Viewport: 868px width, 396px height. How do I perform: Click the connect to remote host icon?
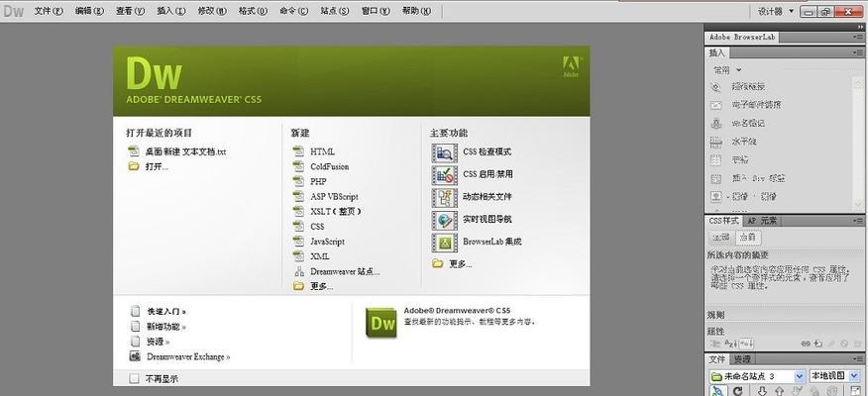716,391
